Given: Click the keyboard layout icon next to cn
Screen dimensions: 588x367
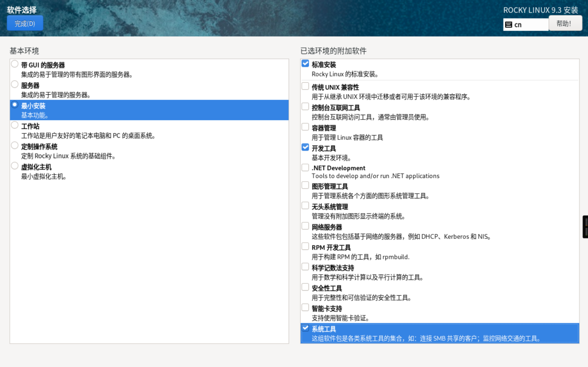Looking at the screenshot, I should (509, 24).
